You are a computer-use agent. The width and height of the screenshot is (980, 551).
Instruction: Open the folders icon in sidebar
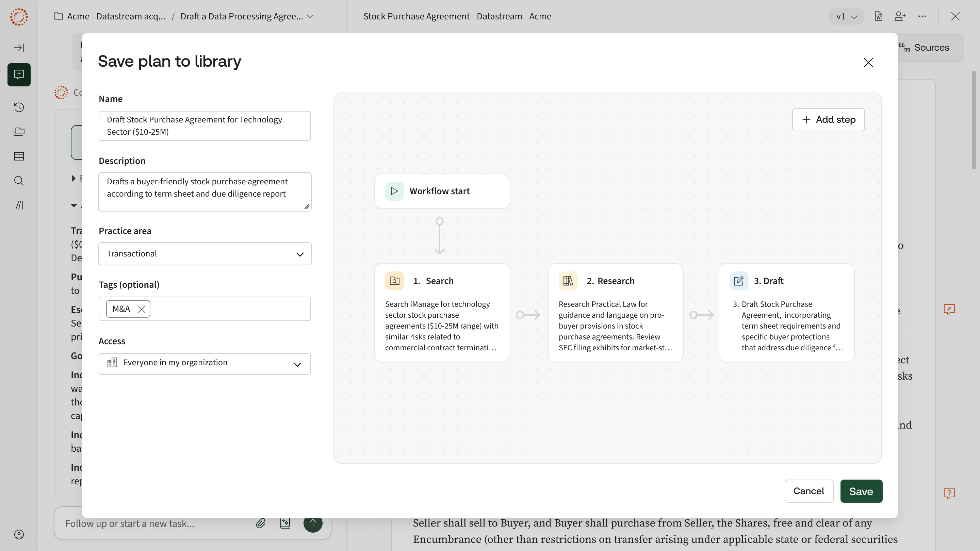click(x=19, y=132)
